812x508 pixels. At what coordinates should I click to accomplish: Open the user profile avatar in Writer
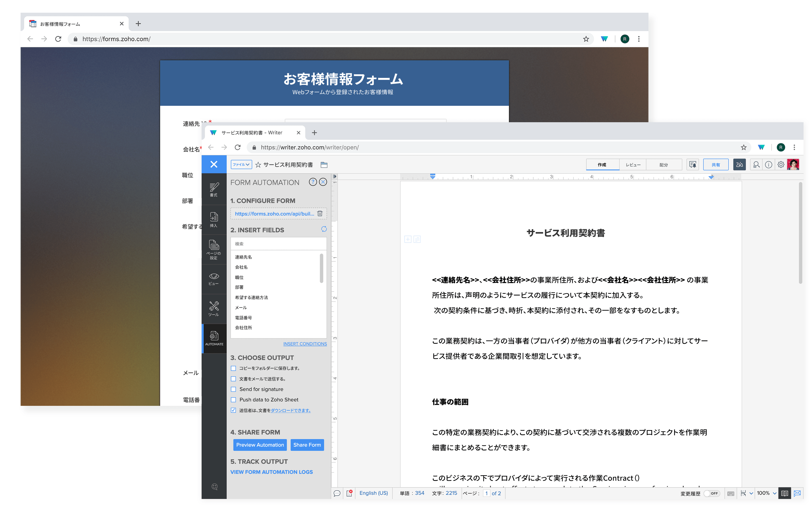793,165
